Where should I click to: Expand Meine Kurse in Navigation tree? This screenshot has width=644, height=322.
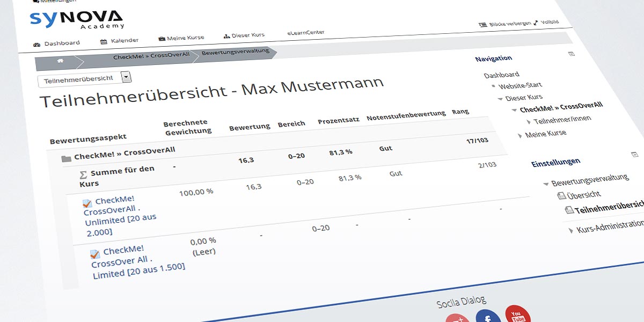519,136
